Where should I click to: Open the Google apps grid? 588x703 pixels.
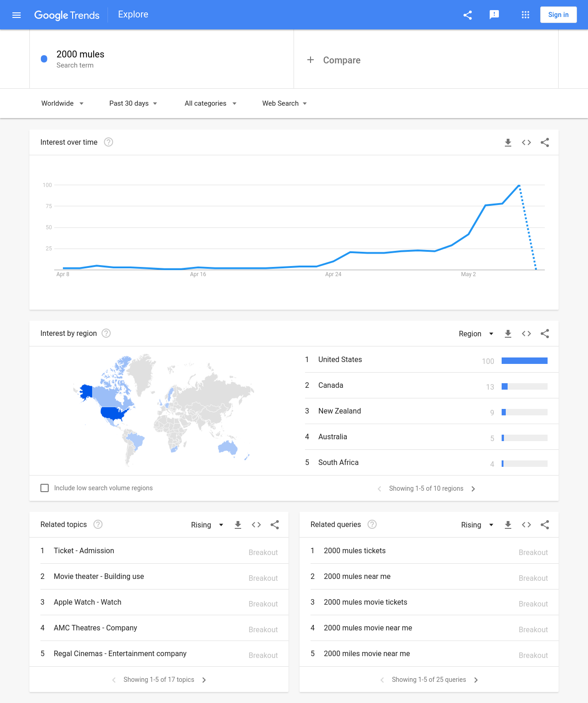(x=526, y=15)
